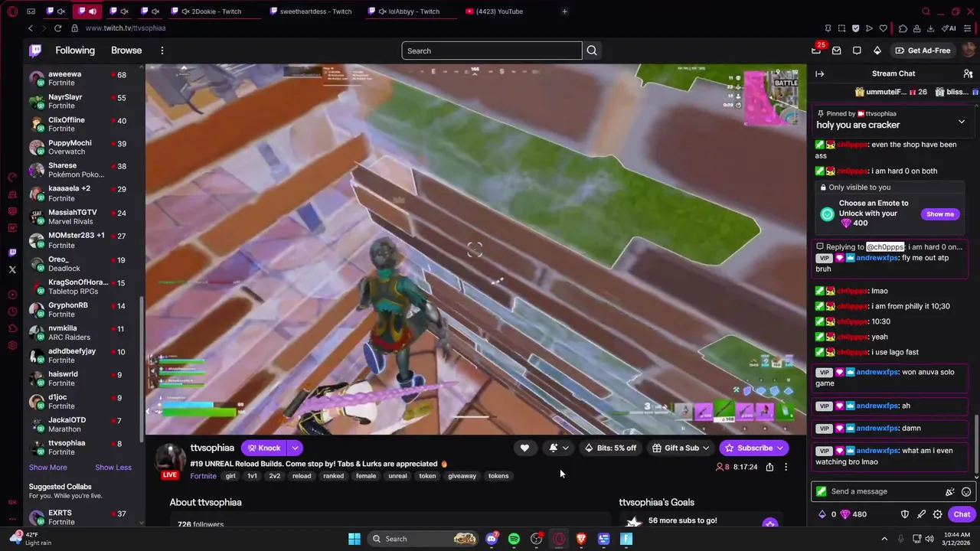Click the stream video player
The height and width of the screenshot is (551, 980).
click(475, 249)
